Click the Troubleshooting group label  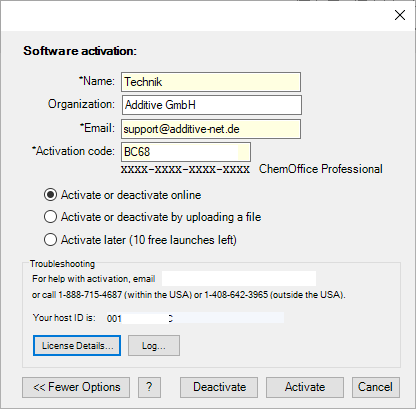point(62,264)
